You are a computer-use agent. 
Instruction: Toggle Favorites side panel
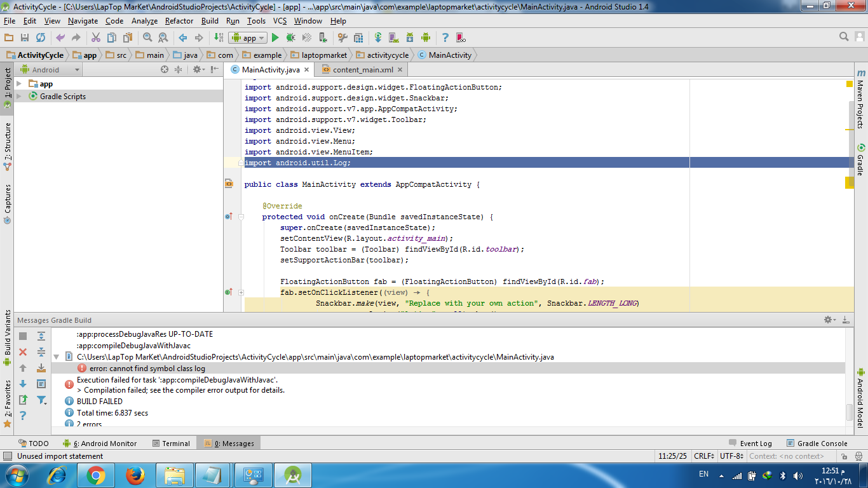8,403
